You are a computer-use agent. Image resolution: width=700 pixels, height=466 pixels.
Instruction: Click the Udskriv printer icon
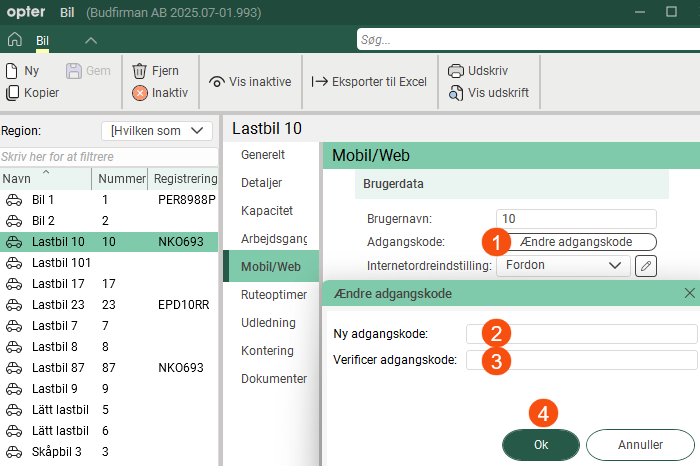click(456, 71)
